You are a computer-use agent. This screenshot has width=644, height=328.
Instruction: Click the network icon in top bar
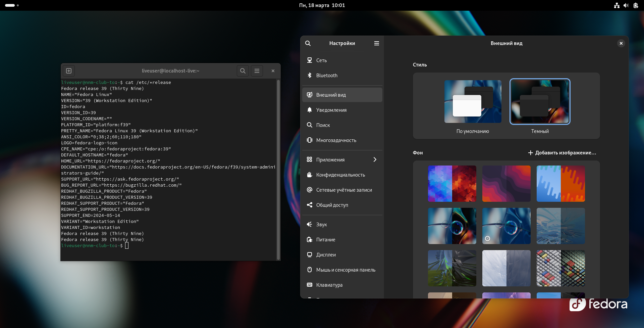(616, 5)
